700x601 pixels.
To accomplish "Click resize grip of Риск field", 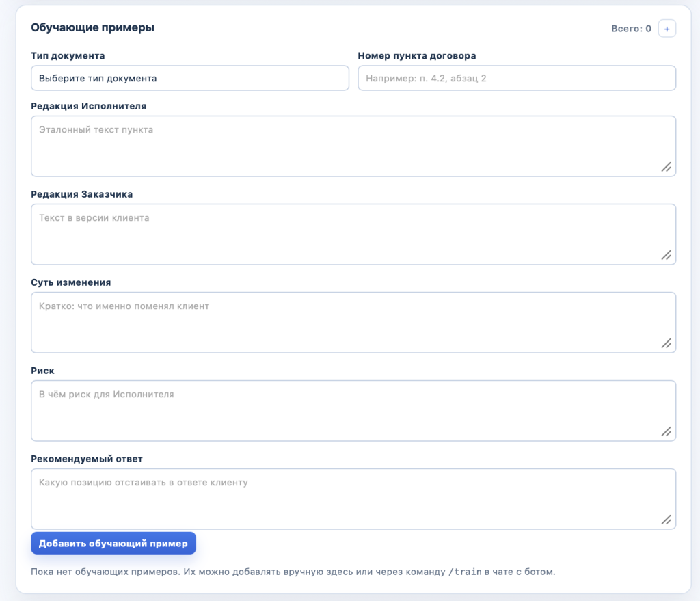I will tap(666, 431).
